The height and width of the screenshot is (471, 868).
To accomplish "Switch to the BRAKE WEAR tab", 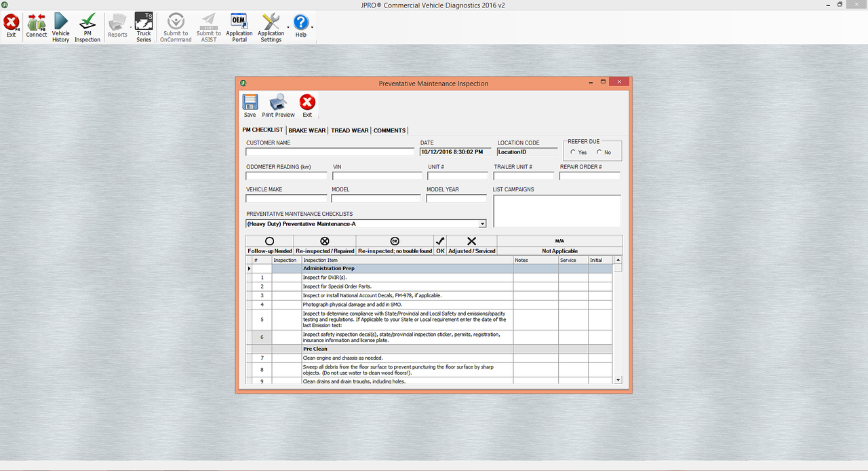I will 307,130.
